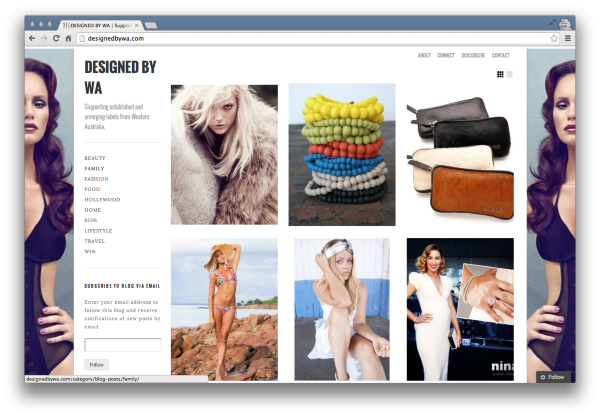Image resolution: width=600 pixels, height=417 pixels.
Task: Bookmark page with the star icon
Action: point(554,38)
